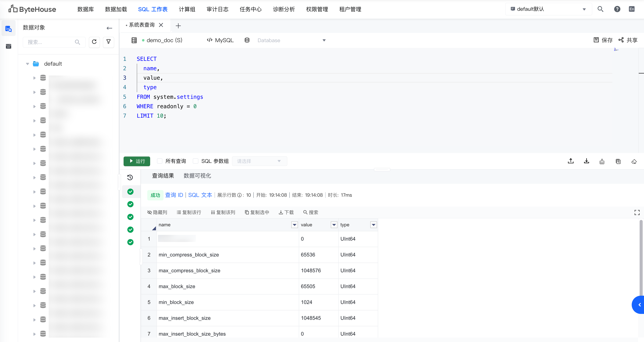Image resolution: width=644 pixels, height=342 pixels.
Task: Open the help question mark icon
Action: (x=617, y=9)
